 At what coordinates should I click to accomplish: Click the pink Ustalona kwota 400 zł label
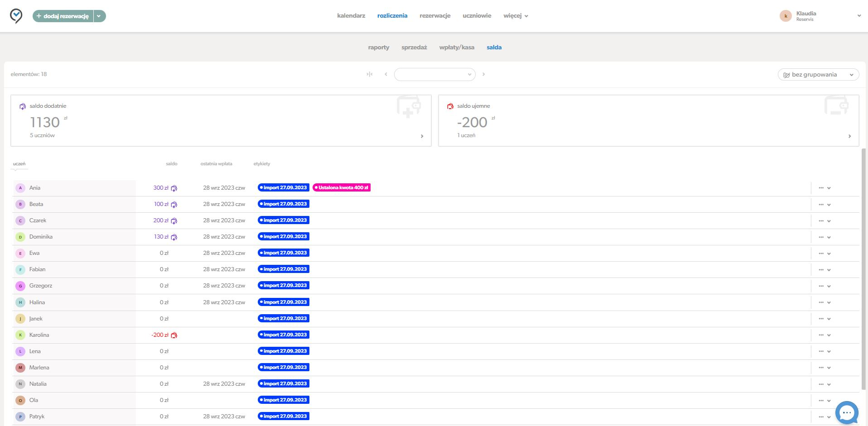pos(342,187)
